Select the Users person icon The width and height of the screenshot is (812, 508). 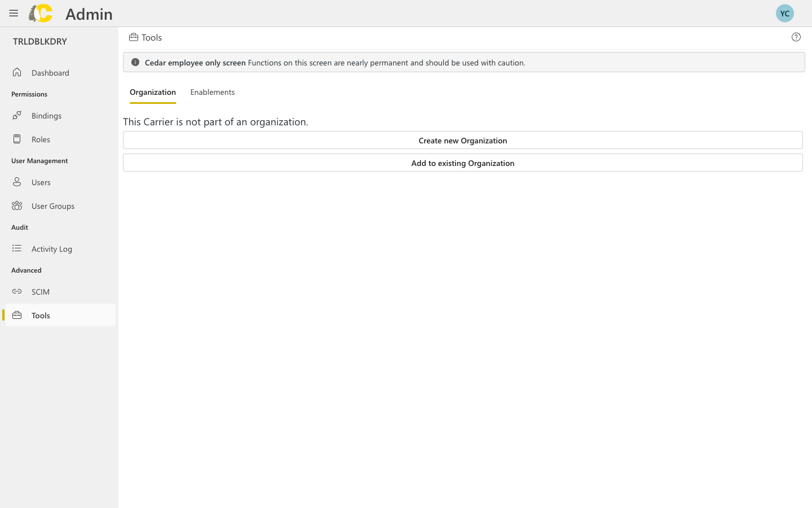17,182
